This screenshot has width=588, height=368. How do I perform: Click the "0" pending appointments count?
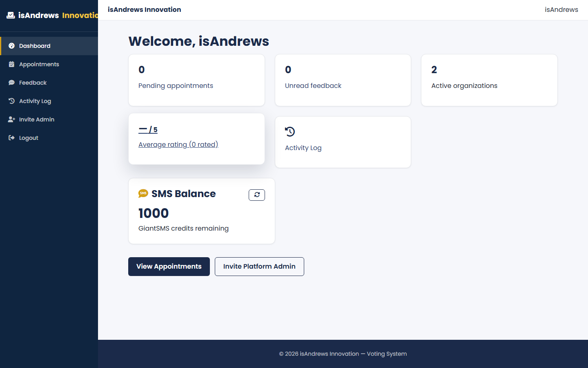tap(142, 70)
